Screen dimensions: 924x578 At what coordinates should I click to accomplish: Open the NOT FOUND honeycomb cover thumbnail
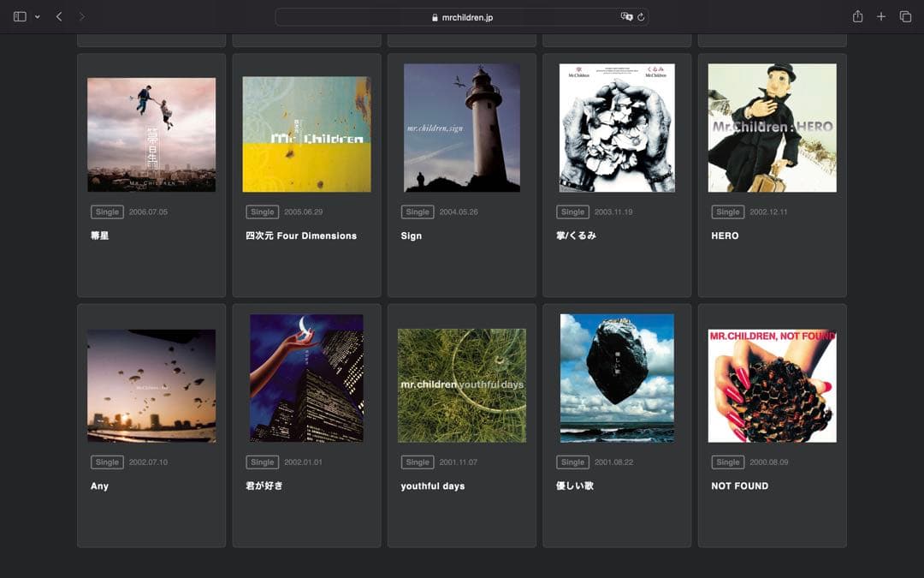(772, 385)
